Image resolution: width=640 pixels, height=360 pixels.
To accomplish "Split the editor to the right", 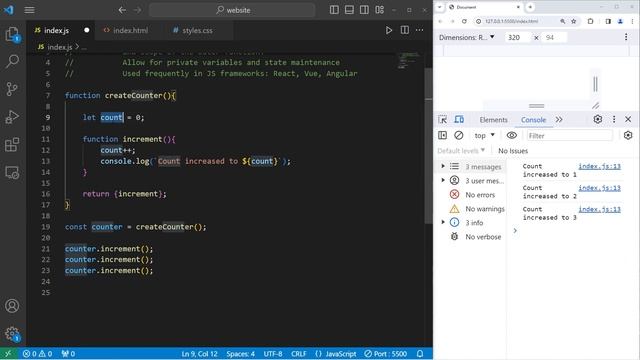I will point(404,30).
